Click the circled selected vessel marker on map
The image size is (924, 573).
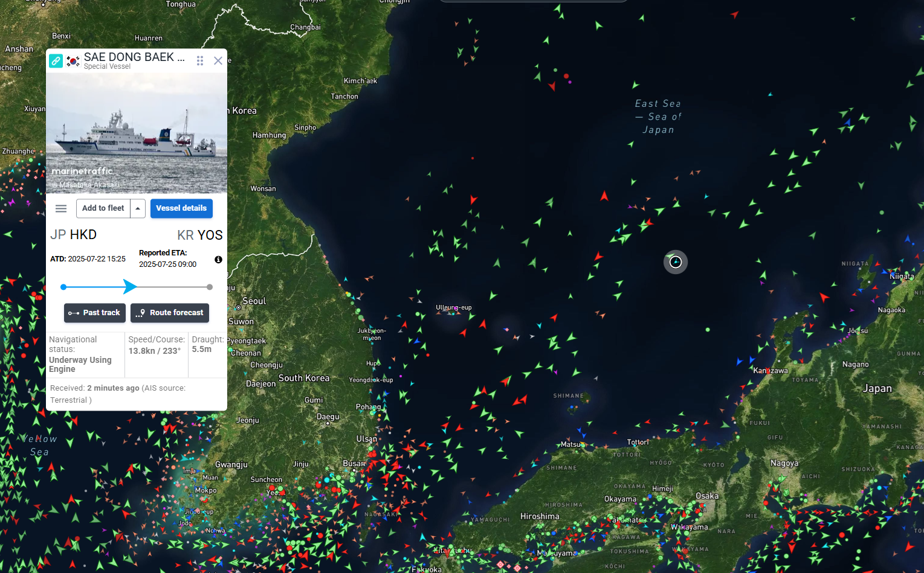click(x=676, y=262)
